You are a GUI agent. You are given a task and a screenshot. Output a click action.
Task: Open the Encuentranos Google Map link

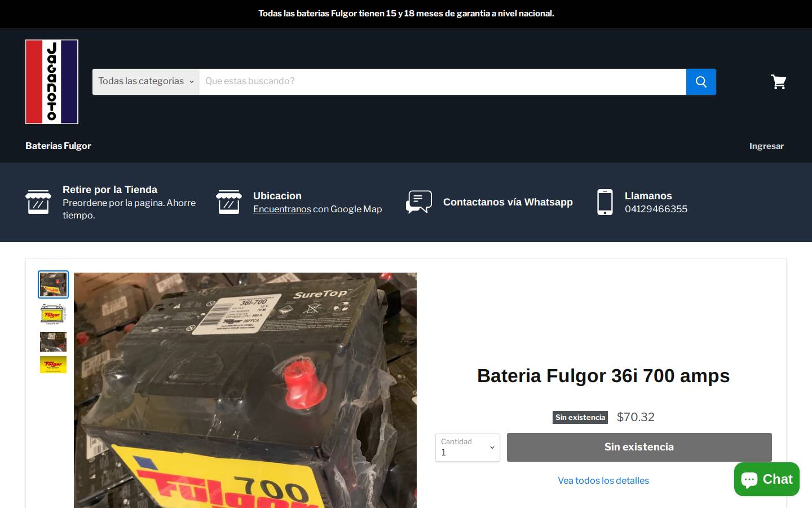coord(282,209)
